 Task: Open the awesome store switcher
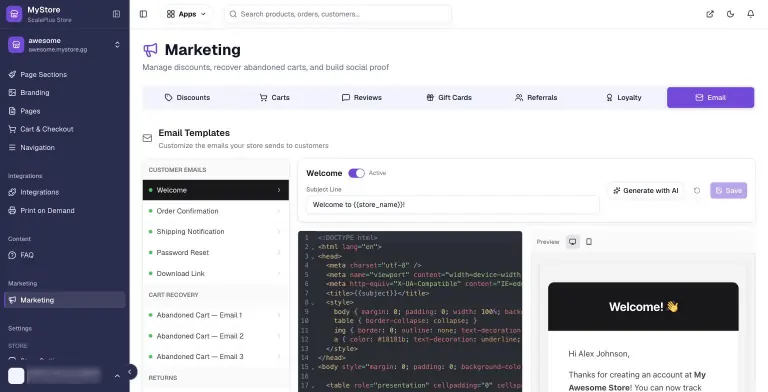point(65,45)
